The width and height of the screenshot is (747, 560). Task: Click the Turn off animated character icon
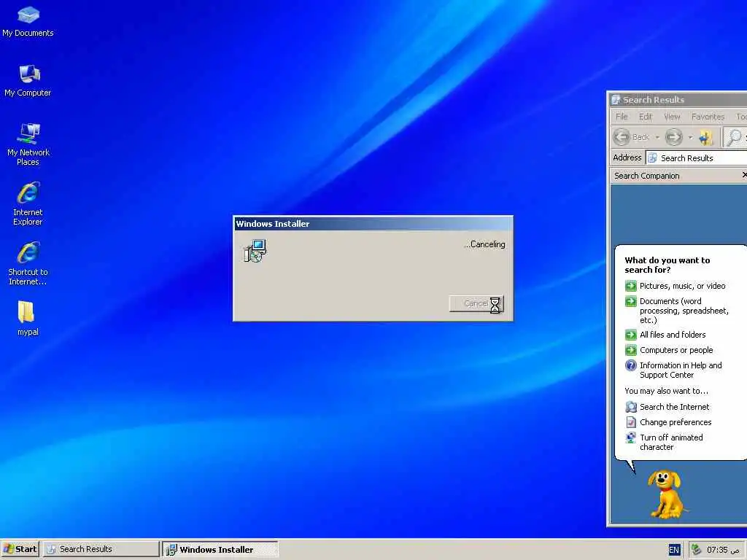tap(631, 437)
